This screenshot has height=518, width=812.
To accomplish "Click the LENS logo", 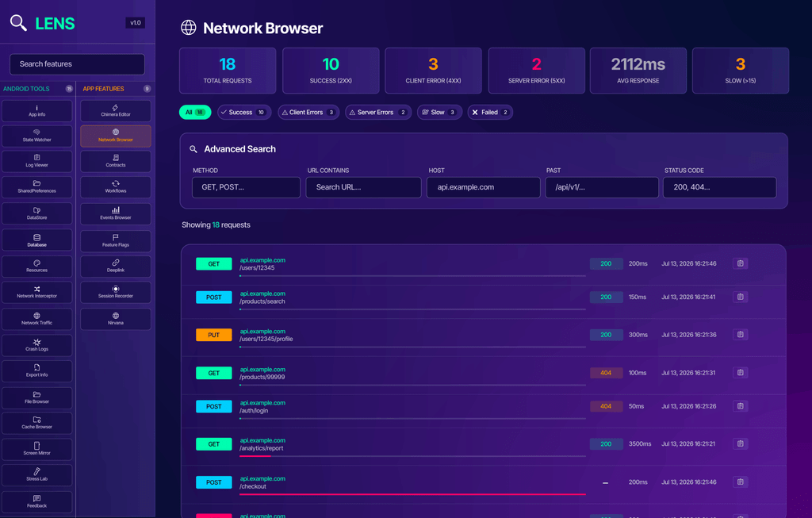I will coord(43,23).
